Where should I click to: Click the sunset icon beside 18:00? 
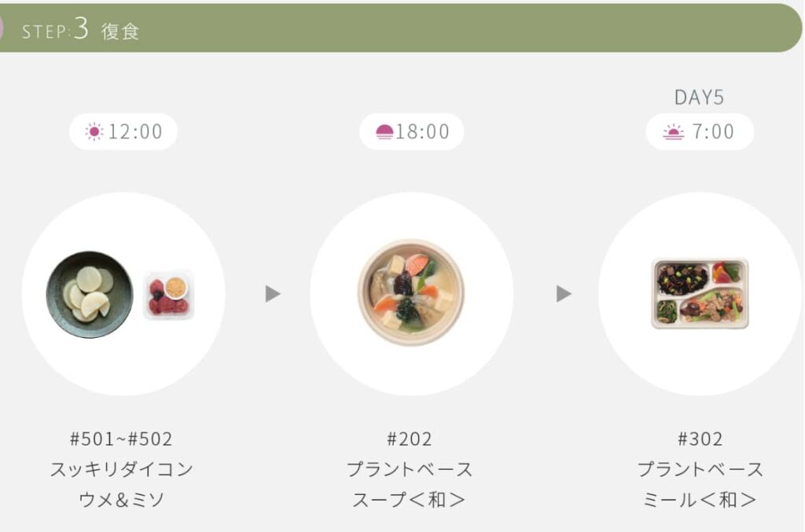(x=384, y=132)
